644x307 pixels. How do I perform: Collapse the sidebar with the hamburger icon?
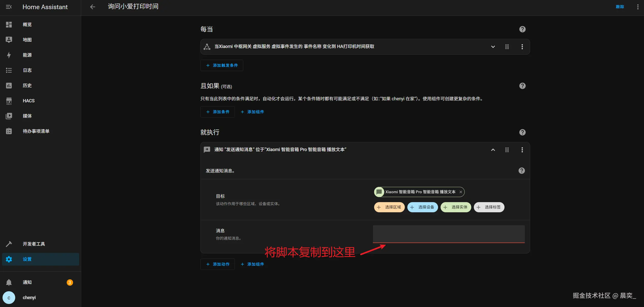click(x=9, y=7)
